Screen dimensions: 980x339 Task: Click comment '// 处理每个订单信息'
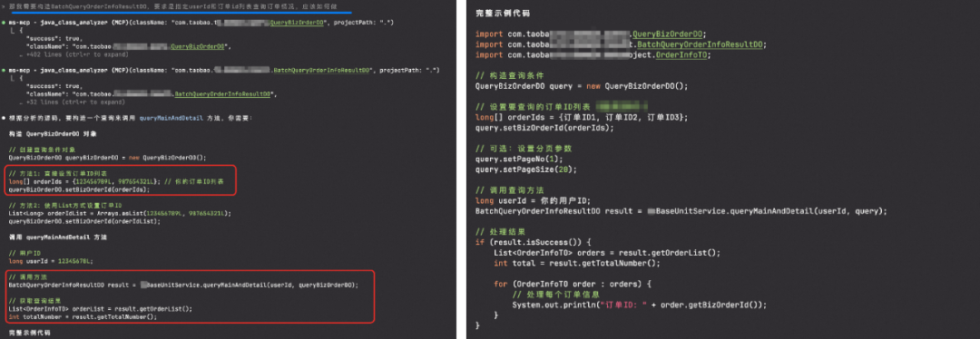[557, 295]
